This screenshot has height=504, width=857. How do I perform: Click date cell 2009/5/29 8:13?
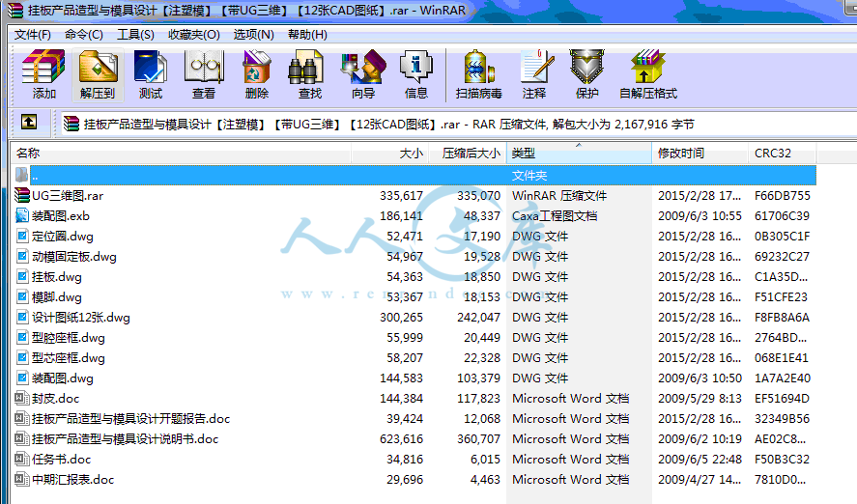(700, 398)
